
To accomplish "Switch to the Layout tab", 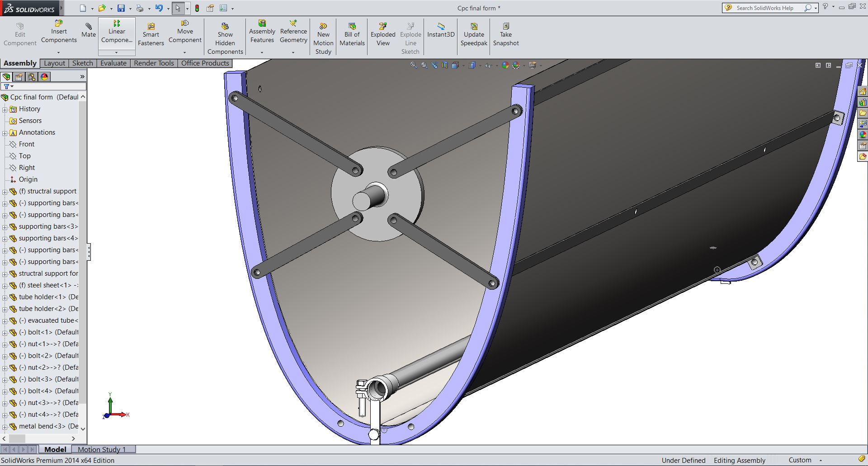I will (x=54, y=63).
